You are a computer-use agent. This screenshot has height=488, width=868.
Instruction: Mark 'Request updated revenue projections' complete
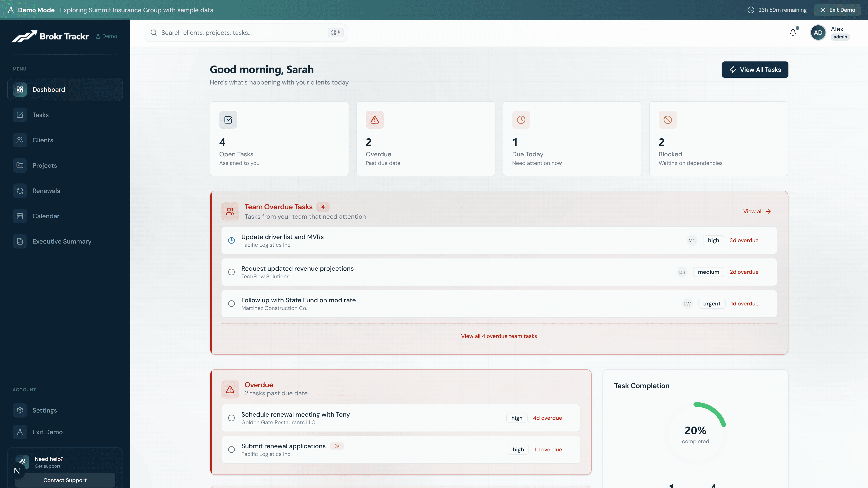pyautogui.click(x=231, y=272)
